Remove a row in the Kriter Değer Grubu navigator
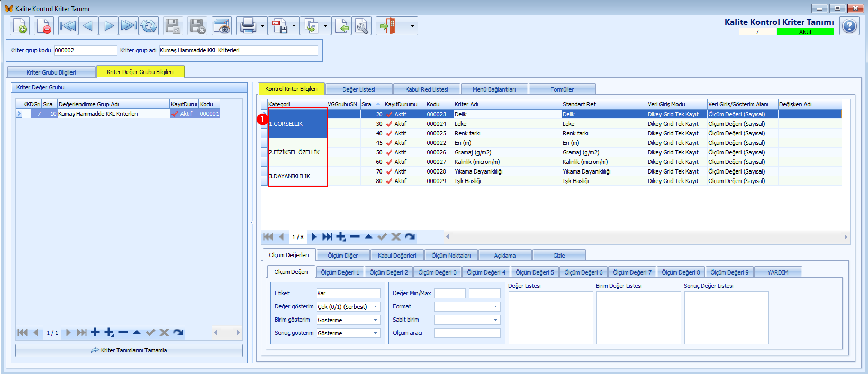868x374 pixels. [x=123, y=332]
